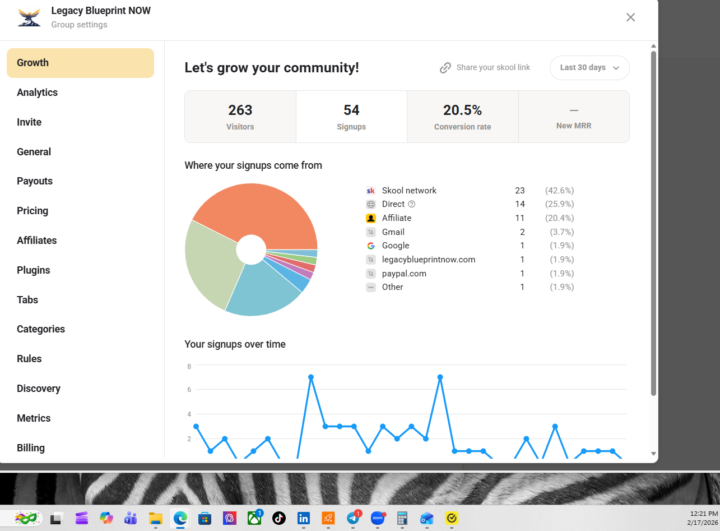Click the Direct globe icon
Image resolution: width=720 pixels, height=531 pixels.
tap(371, 204)
